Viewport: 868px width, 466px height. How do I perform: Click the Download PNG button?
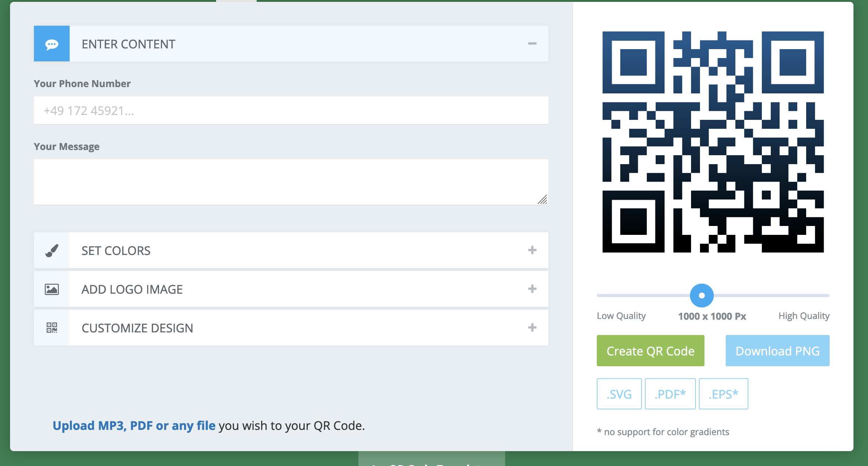click(777, 351)
